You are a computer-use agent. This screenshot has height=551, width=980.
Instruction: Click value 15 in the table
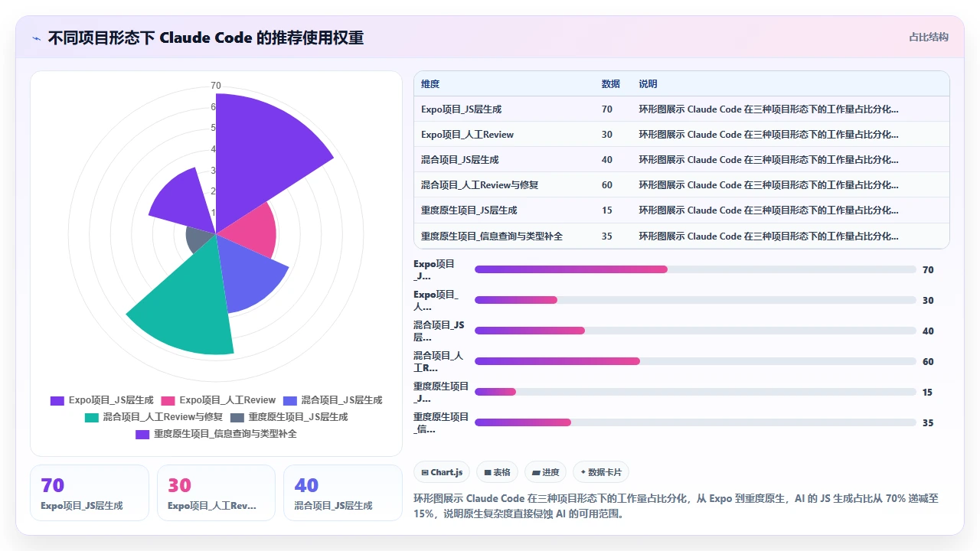tap(607, 210)
